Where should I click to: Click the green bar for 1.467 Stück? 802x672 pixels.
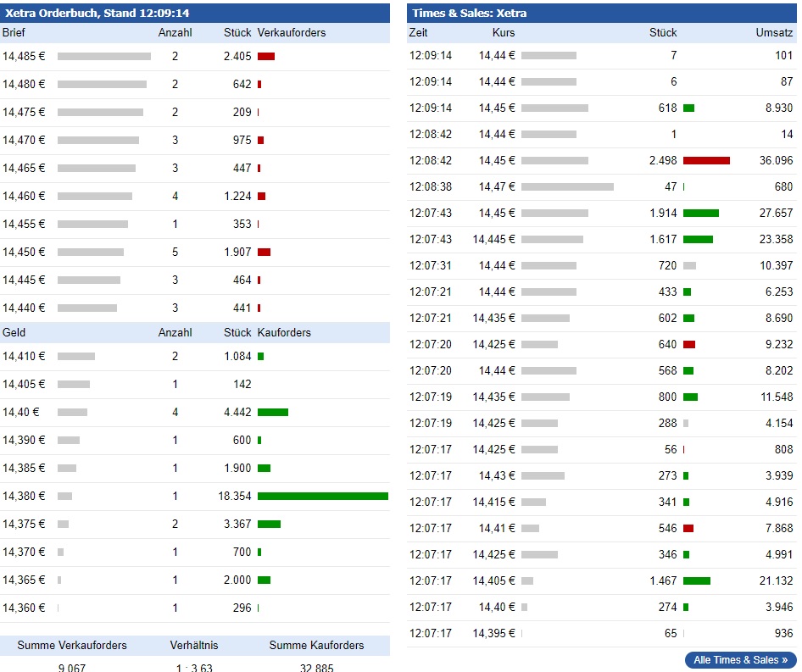[x=697, y=580]
